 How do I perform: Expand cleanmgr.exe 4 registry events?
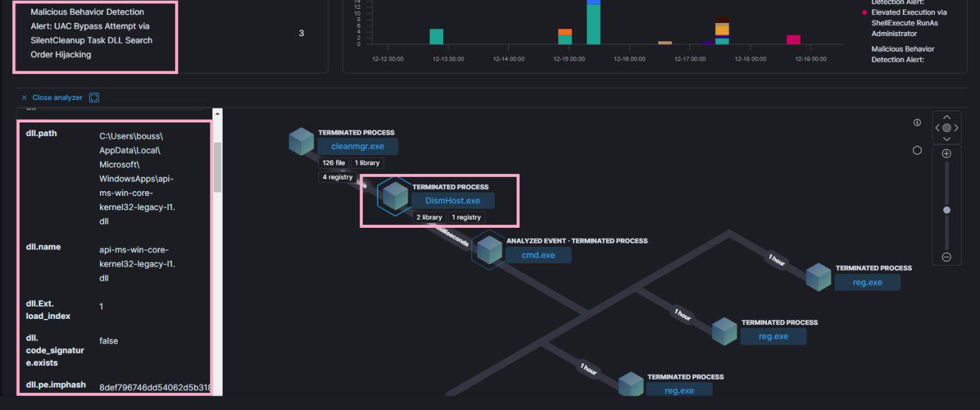pyautogui.click(x=338, y=177)
